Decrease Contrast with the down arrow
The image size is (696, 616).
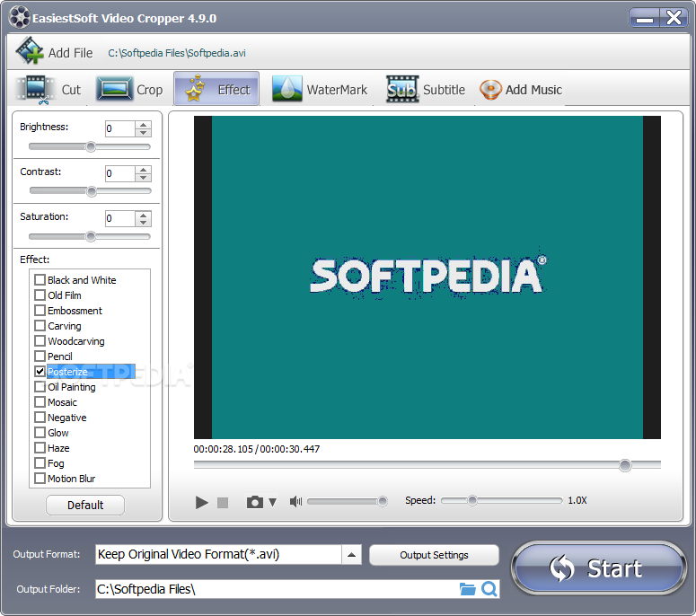pyautogui.click(x=143, y=178)
